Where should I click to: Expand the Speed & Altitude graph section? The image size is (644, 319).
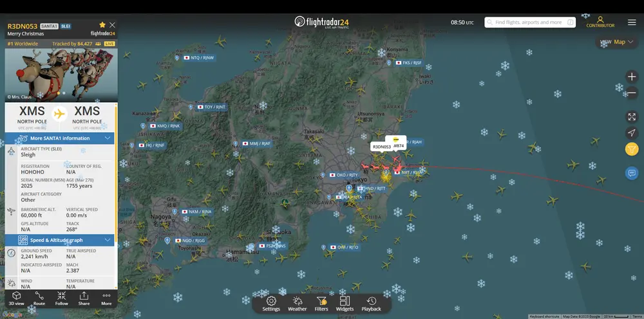pyautogui.click(x=107, y=240)
